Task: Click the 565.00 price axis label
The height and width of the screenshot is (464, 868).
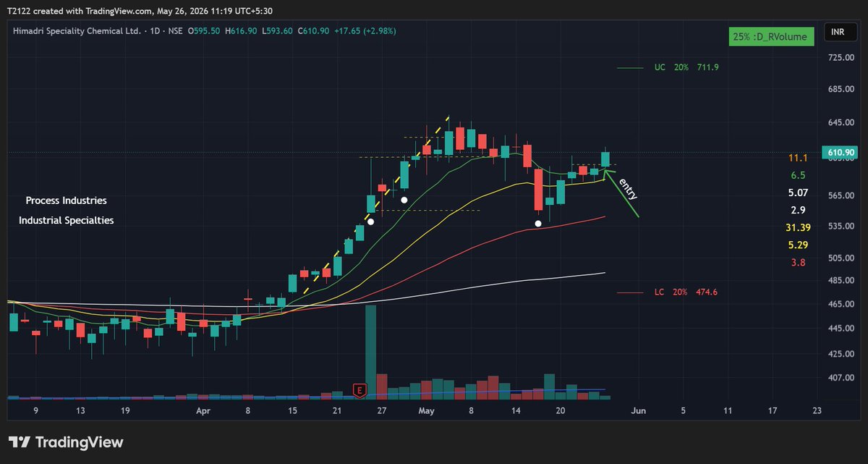Action: tap(841, 195)
